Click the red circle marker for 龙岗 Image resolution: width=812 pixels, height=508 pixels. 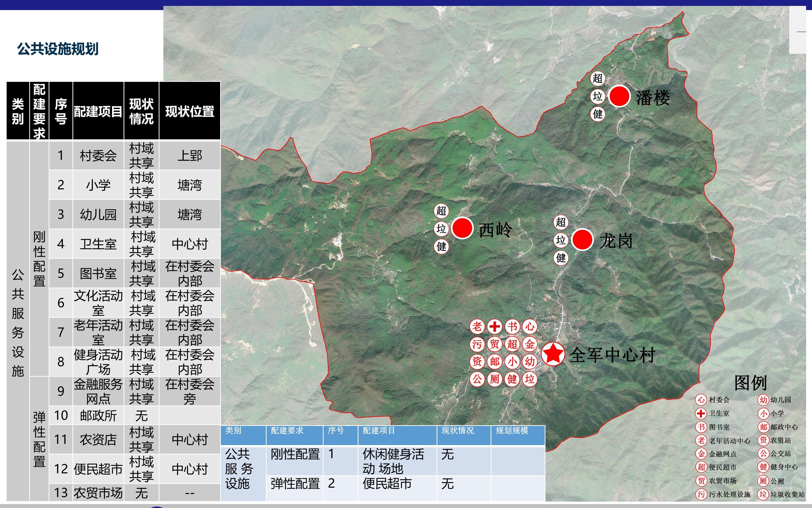tap(582, 239)
